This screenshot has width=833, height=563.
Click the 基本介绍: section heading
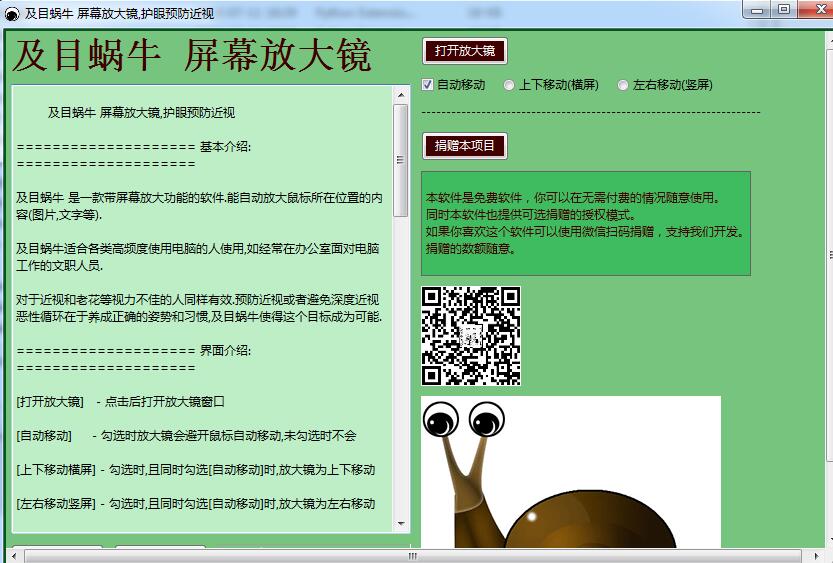pyautogui.click(x=225, y=147)
